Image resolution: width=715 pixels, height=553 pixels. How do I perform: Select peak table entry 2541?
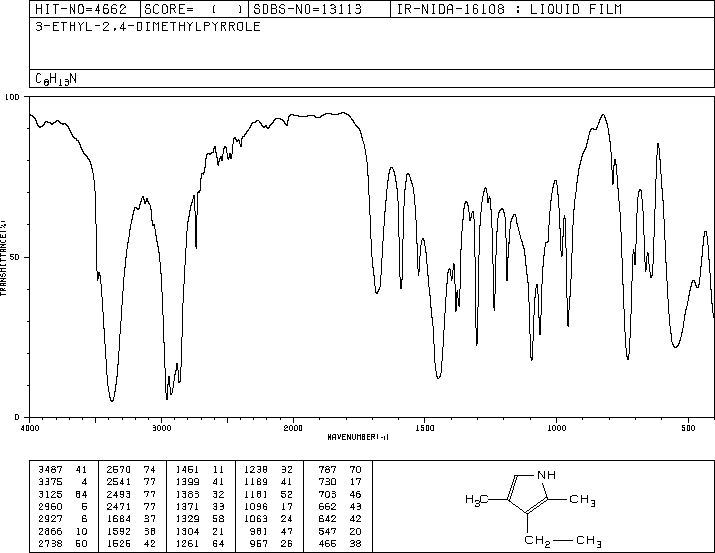tap(119, 481)
